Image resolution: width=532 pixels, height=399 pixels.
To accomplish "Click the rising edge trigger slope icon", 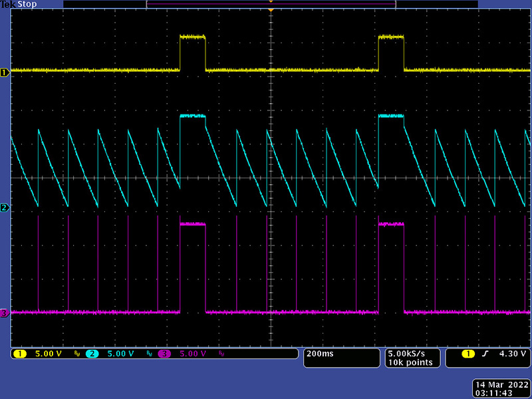I will (x=485, y=354).
